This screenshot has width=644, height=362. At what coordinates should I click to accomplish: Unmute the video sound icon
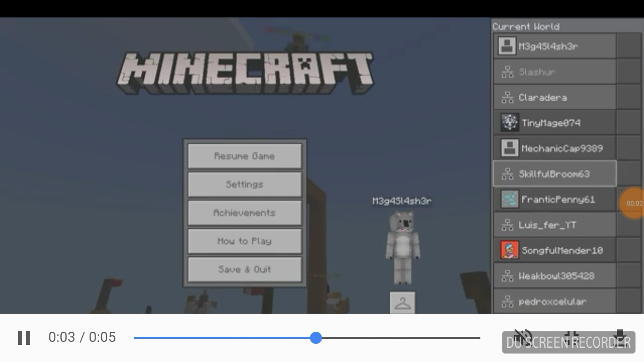[523, 337]
